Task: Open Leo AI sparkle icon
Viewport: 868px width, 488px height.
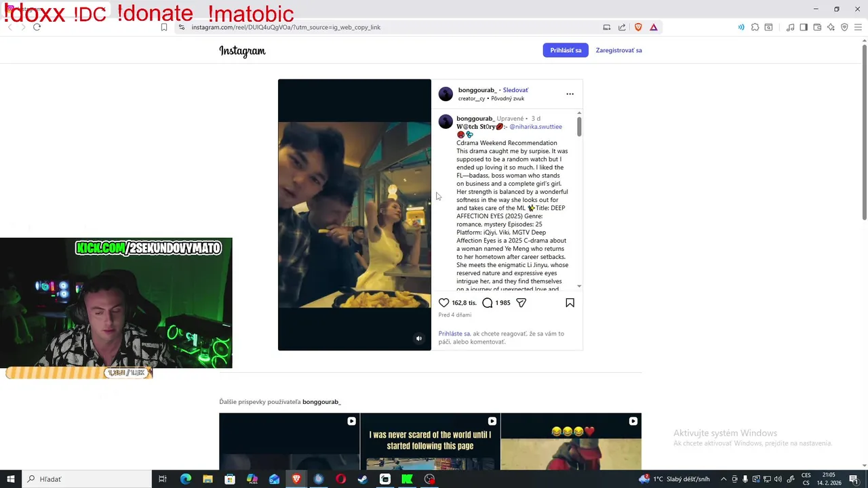Action: pyautogui.click(x=831, y=27)
